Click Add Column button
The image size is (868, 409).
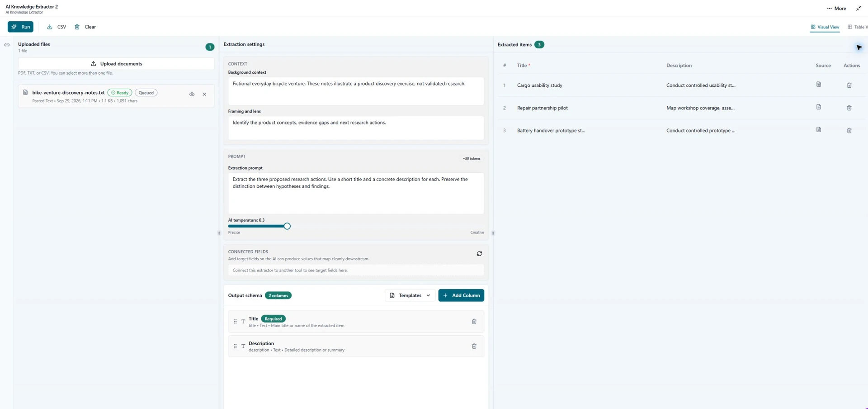pyautogui.click(x=461, y=295)
